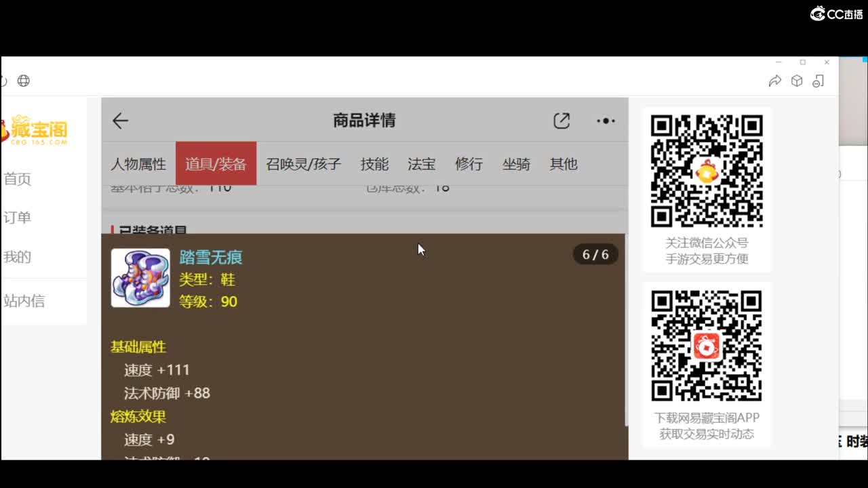Go to 首页 in the sidebar
This screenshot has height=488, width=868.
18,179
